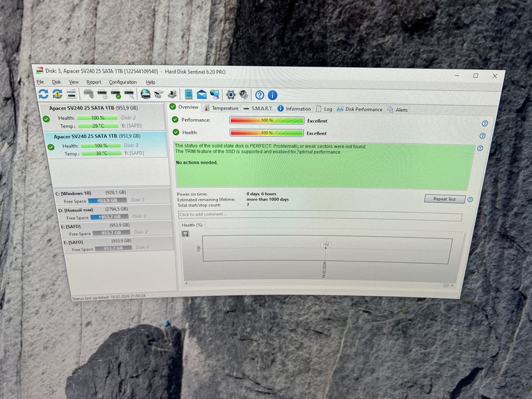Open the View menu
The image size is (532, 399).
74,82
